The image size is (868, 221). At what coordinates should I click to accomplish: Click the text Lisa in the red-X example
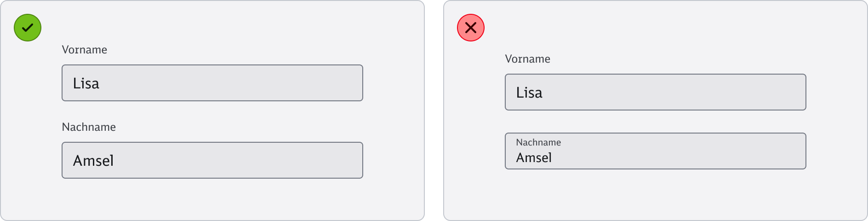(x=529, y=93)
